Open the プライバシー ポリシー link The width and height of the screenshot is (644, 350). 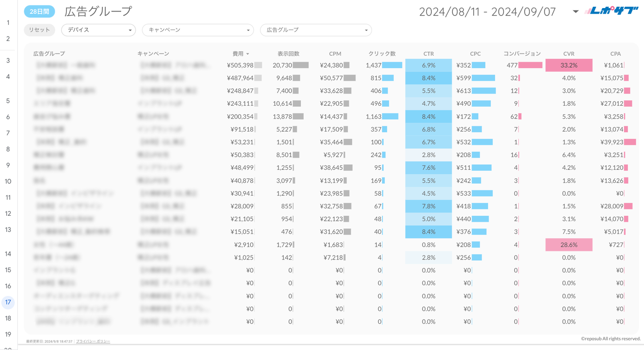point(93,341)
